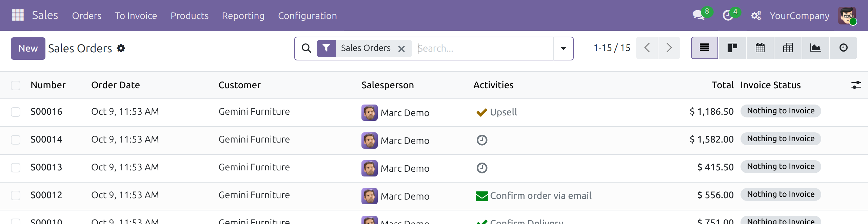Open the messages chat bubble icon

698,15
